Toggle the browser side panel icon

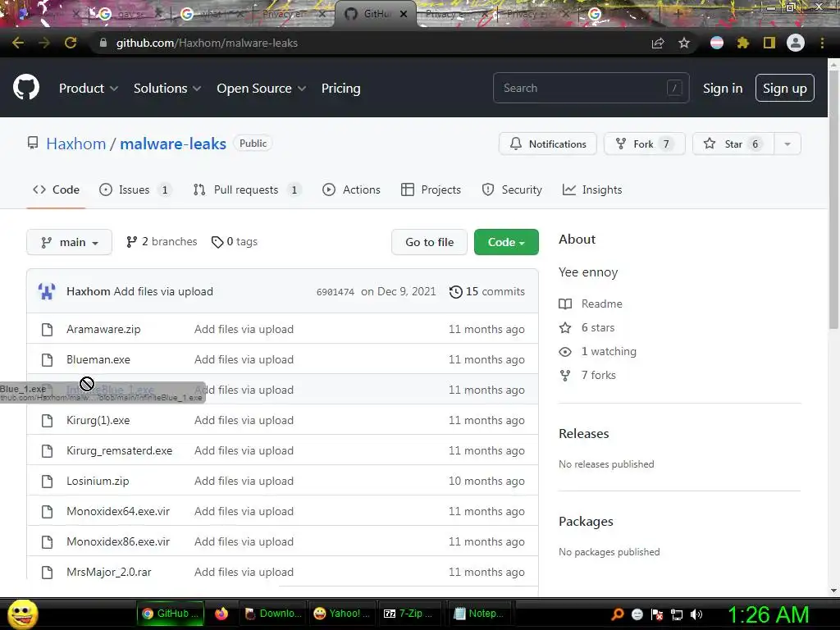click(769, 43)
